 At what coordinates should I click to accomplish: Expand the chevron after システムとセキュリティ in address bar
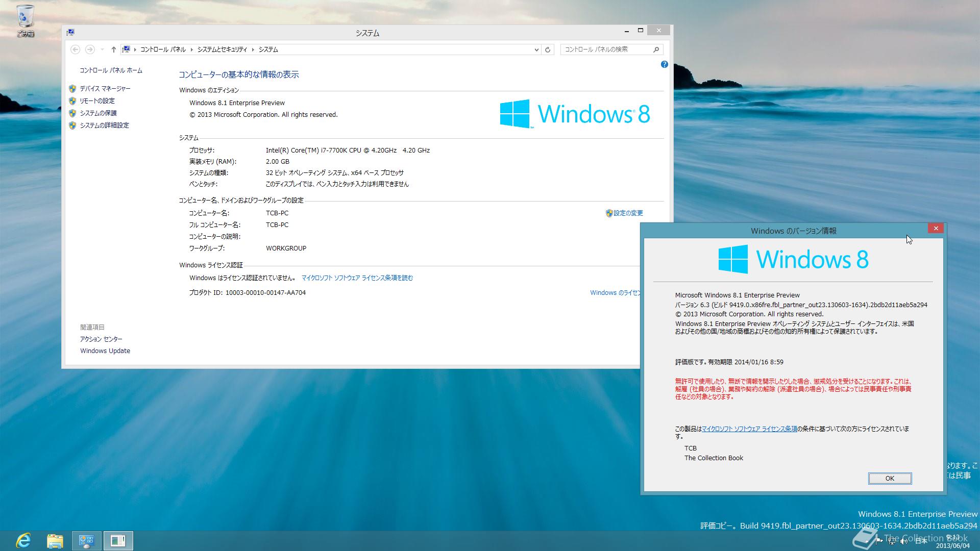point(253,49)
